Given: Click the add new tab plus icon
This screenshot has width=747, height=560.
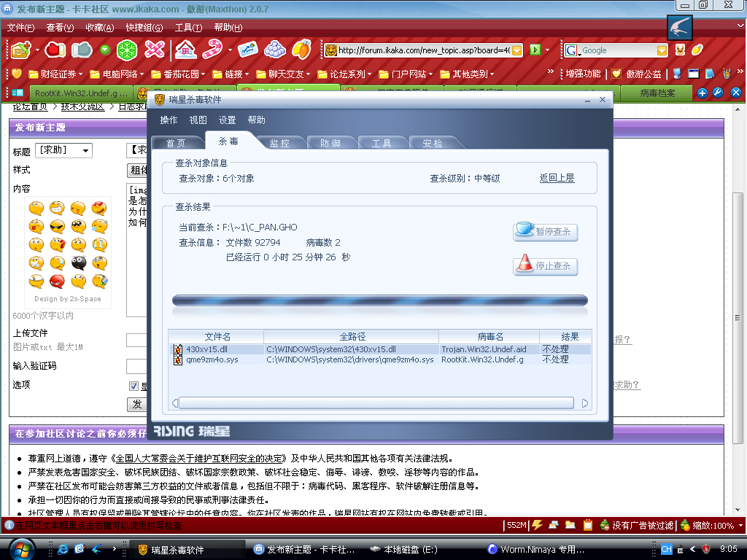Looking at the screenshot, I should click(703, 93).
